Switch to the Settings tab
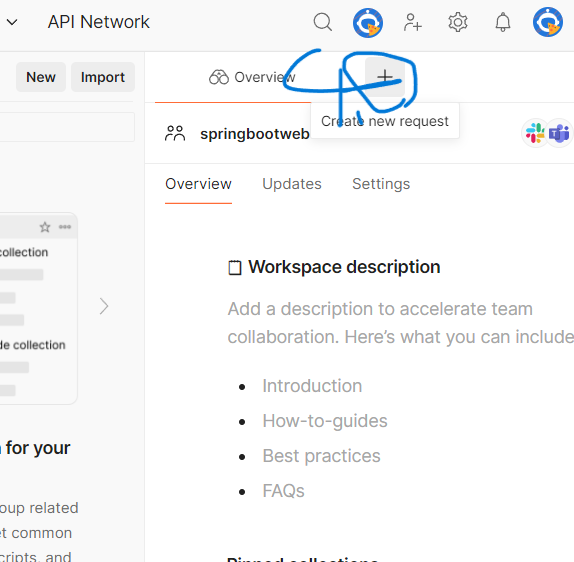574x562 pixels. [x=381, y=184]
